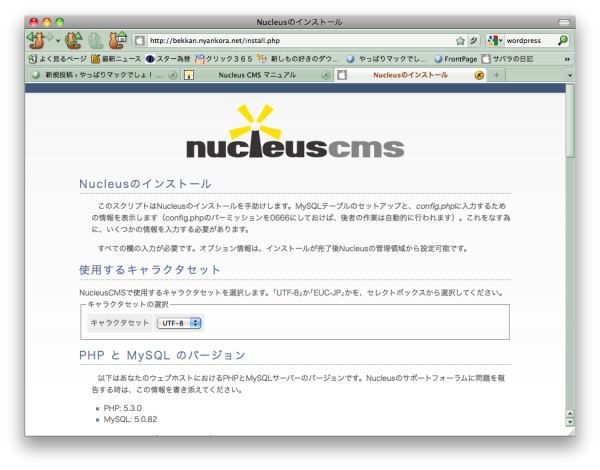Open the Google search engine dropdown
600x470 pixels.
(x=495, y=40)
